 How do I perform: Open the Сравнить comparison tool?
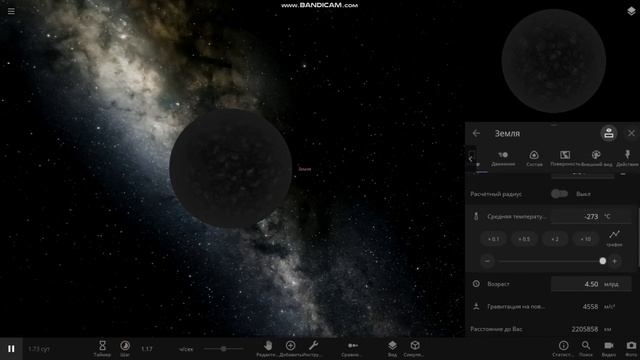(353, 349)
